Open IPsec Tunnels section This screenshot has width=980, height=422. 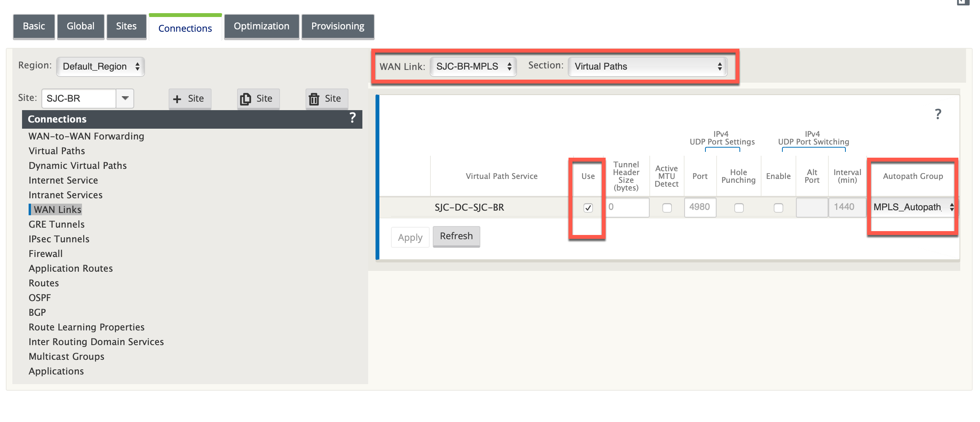(59, 239)
